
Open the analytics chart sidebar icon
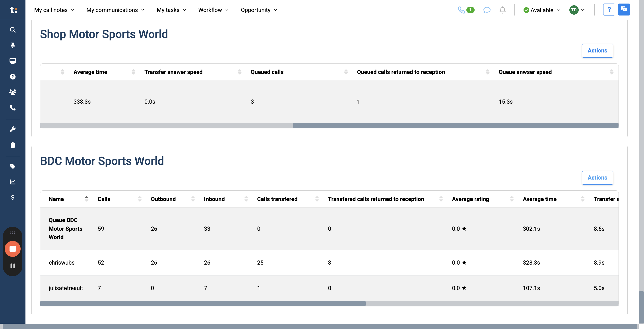click(12, 182)
